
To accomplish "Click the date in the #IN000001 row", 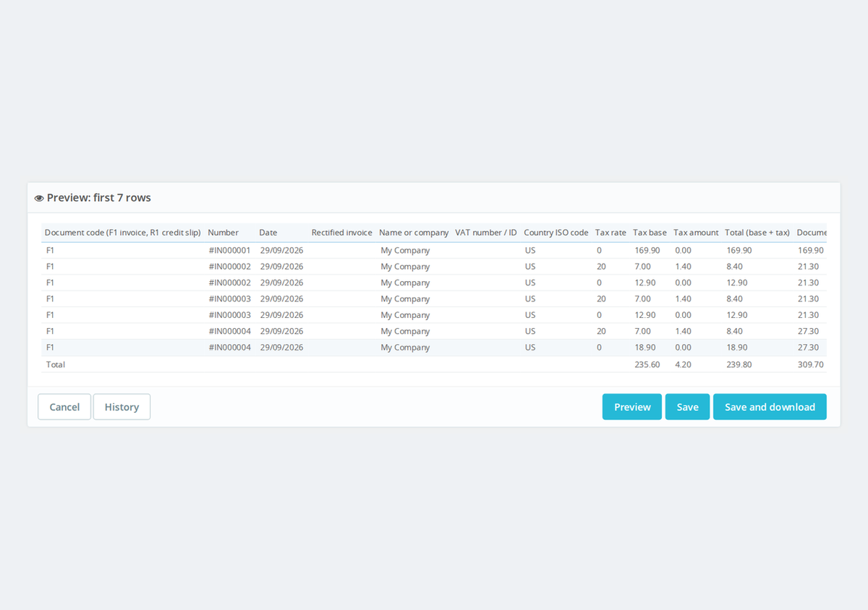I will click(x=281, y=250).
